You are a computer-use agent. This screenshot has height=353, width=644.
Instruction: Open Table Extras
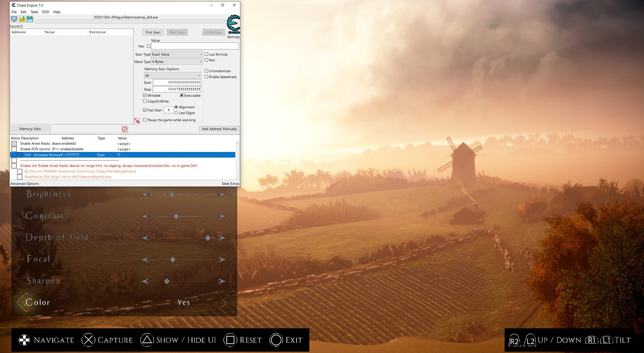click(230, 184)
